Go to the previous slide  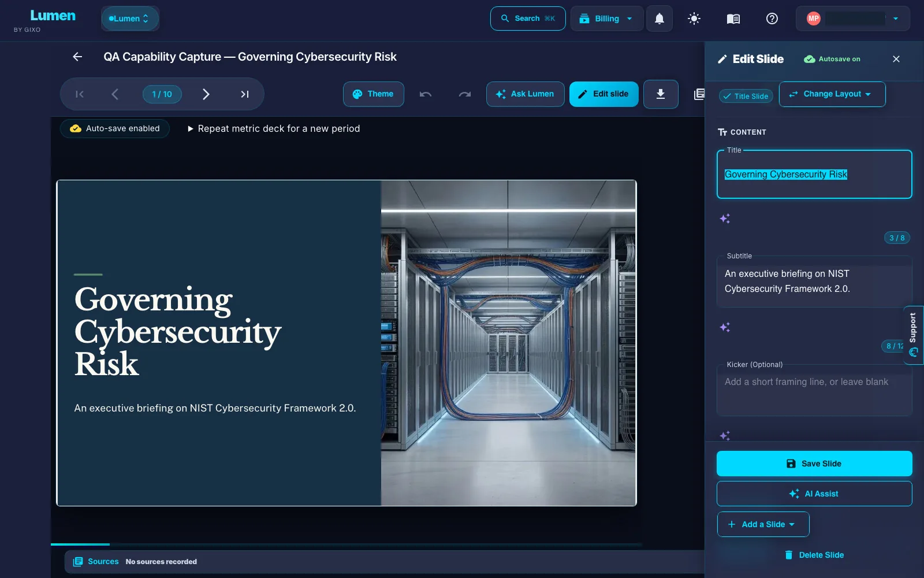(115, 94)
